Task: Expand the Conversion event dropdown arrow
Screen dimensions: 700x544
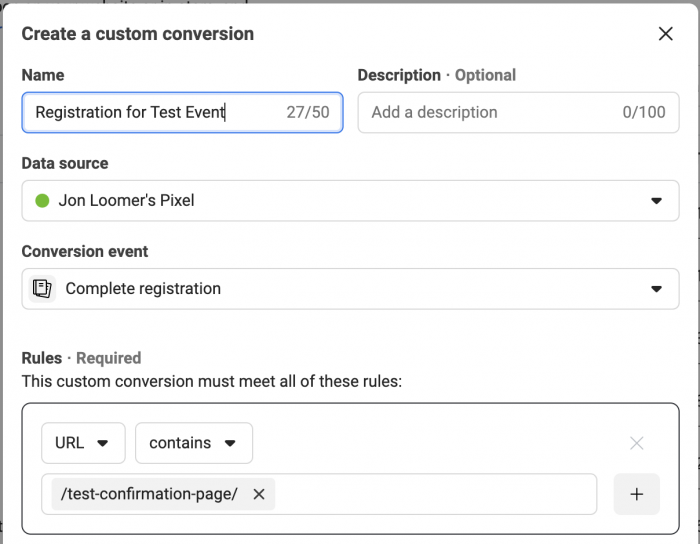Action: 656,289
